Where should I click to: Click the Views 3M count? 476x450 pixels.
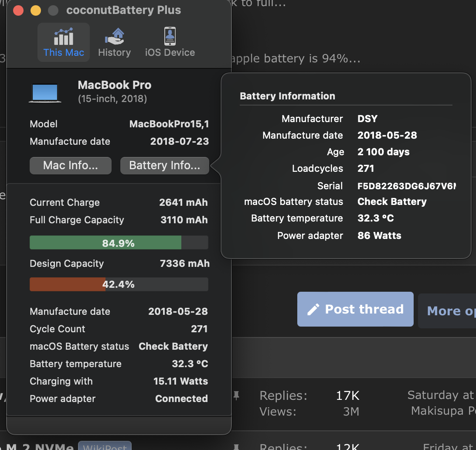[x=351, y=412]
